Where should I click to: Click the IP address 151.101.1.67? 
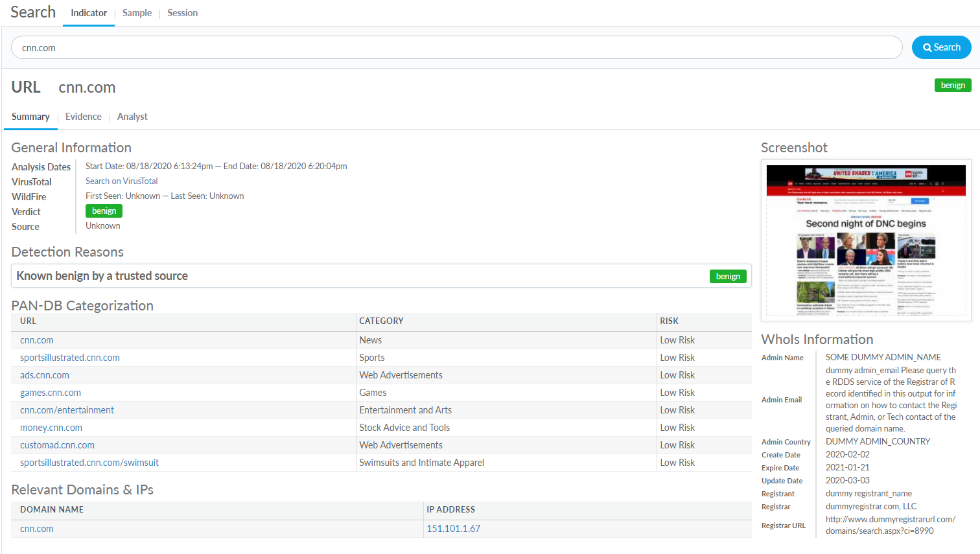coord(453,529)
